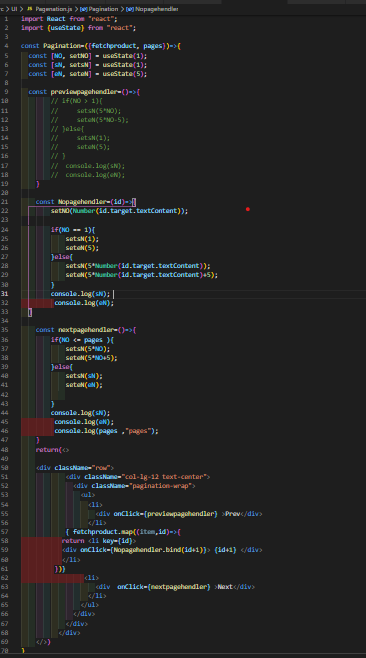Click line number 21 in the gutter
Viewport: 366px width, 658px height.
click(5, 202)
